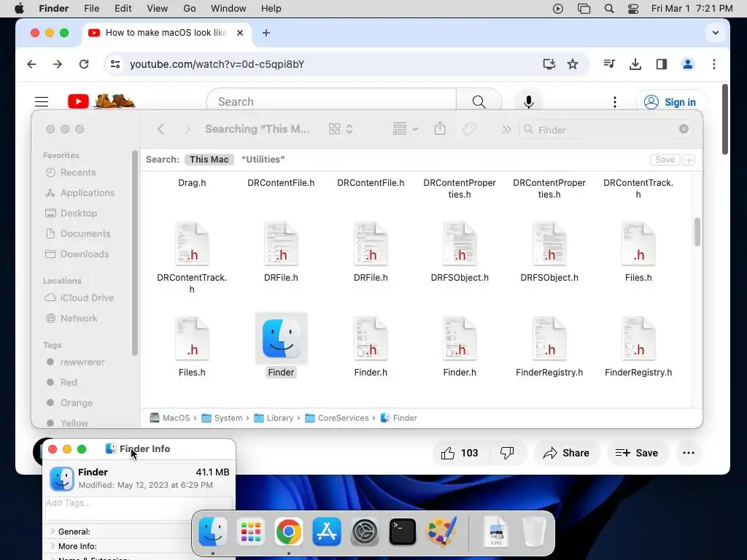Bookmark this page with star icon
The height and width of the screenshot is (560, 747).
coord(573,64)
